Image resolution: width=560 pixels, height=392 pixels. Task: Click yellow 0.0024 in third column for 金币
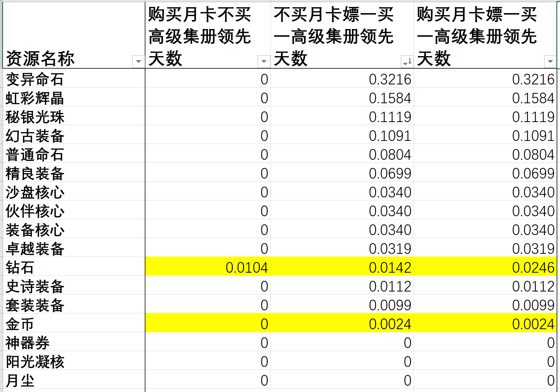tap(342, 323)
